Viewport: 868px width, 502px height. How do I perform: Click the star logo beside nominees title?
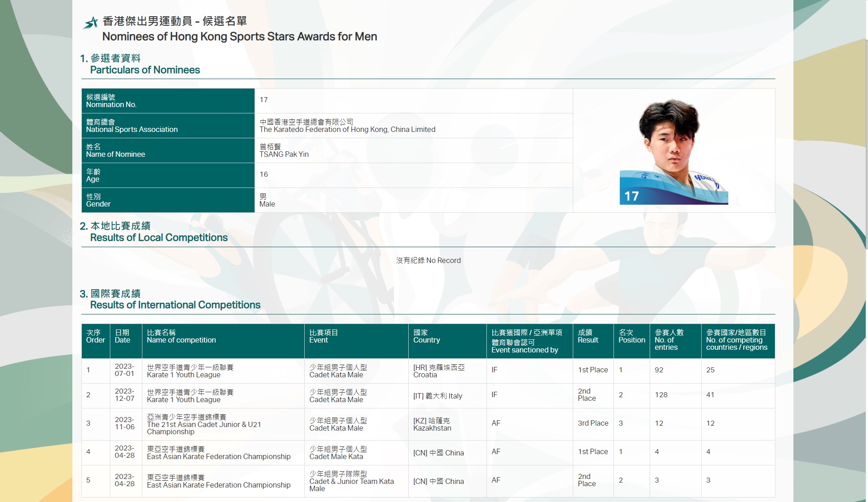91,23
